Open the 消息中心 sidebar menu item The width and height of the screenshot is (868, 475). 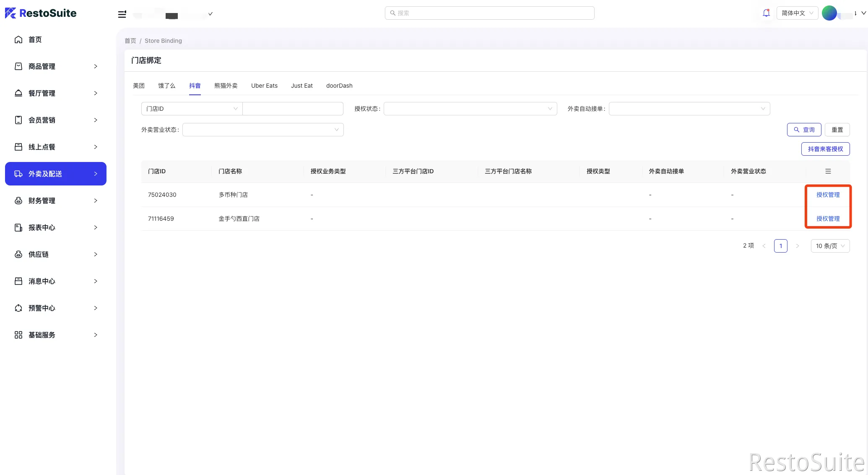pos(56,281)
